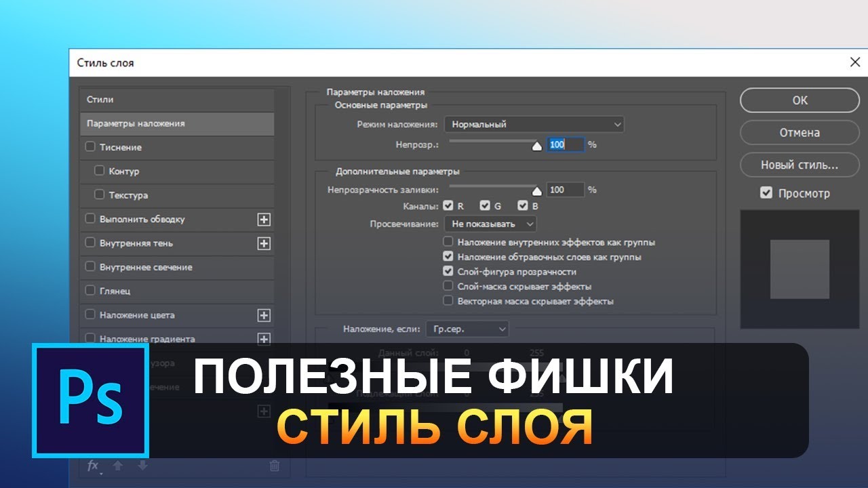Click the trash delete effect icon
Screen dimensions: 868x488
pos(274,466)
